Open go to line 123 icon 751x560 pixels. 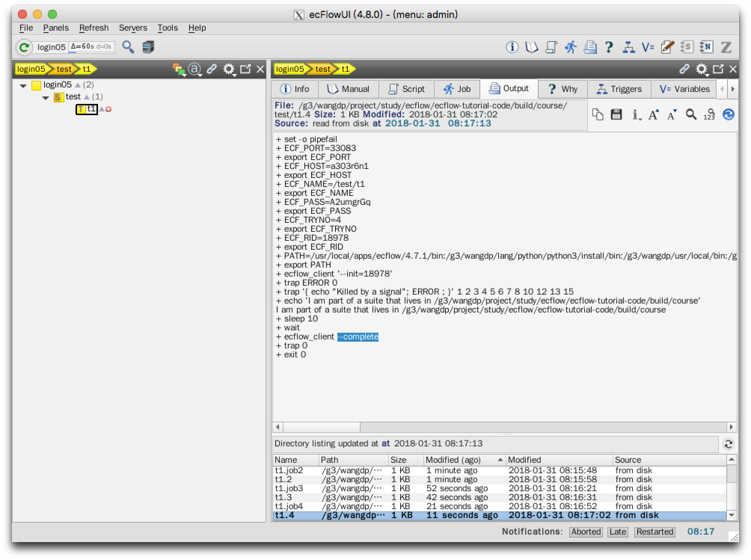[x=709, y=114]
